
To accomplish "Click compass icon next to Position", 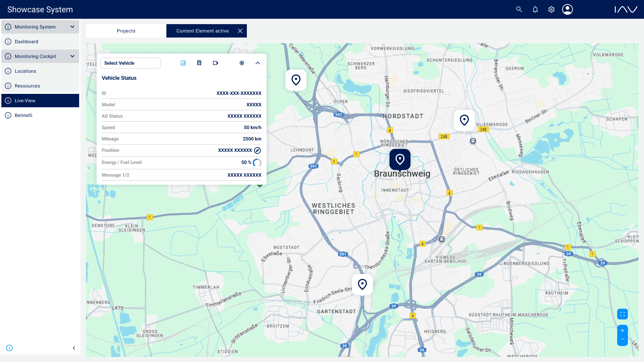I will (257, 150).
